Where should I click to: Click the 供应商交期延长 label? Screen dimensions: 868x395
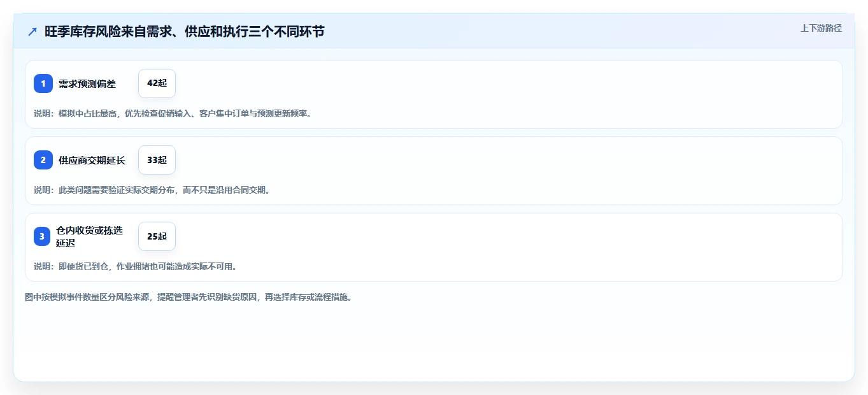(x=92, y=160)
